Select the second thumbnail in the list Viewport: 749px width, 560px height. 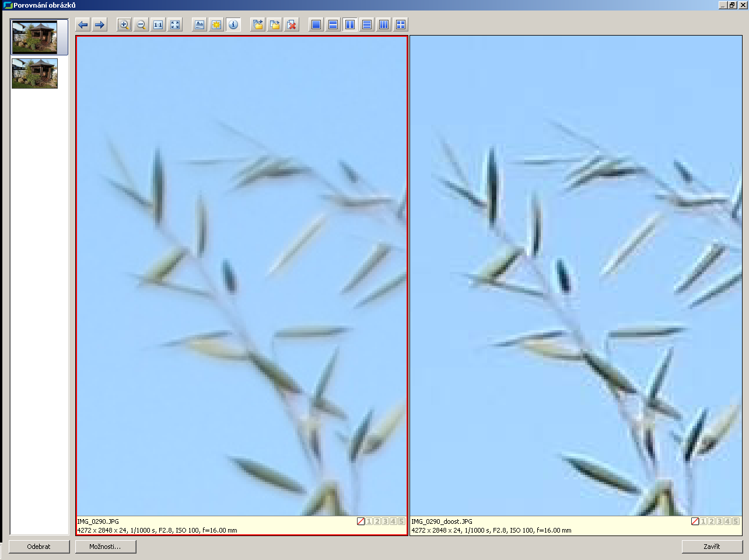click(35, 73)
